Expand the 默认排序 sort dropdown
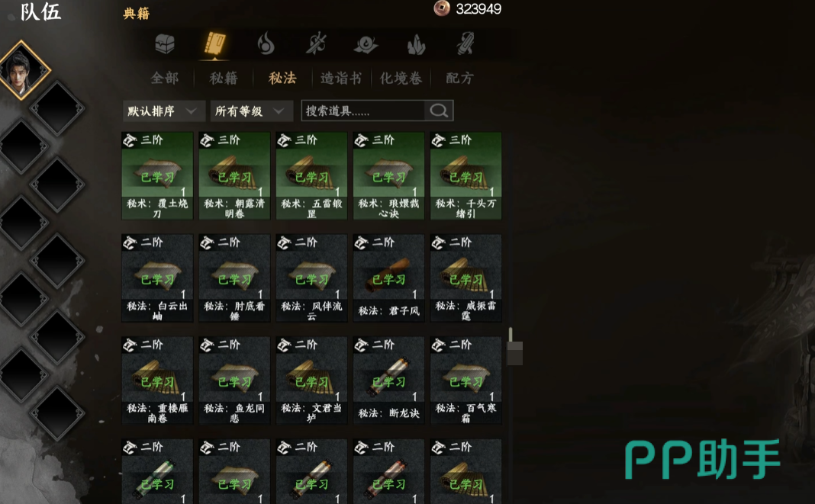Image resolution: width=815 pixels, height=504 pixels. (164, 111)
